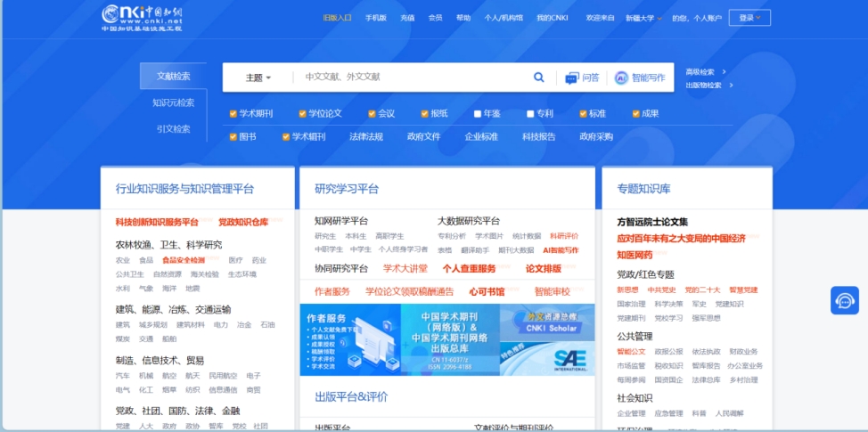
Task: Open 党政知识仓库 link
Action: [x=243, y=223]
